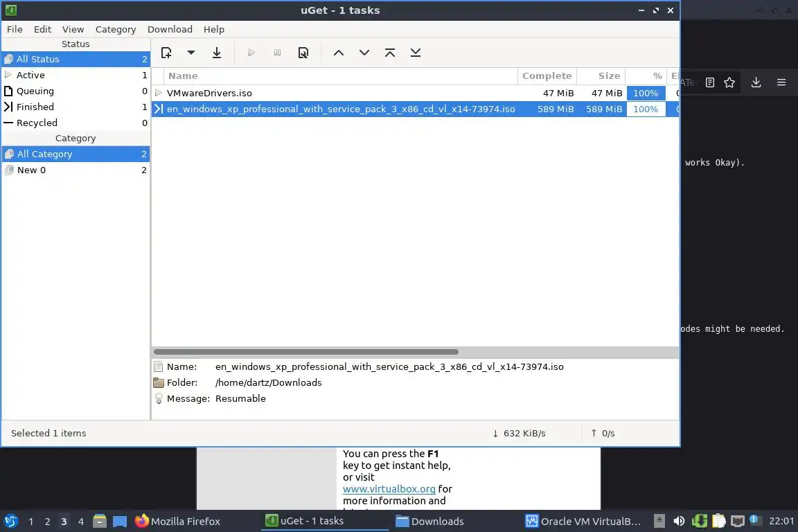Click the Resumable message text

point(240,398)
